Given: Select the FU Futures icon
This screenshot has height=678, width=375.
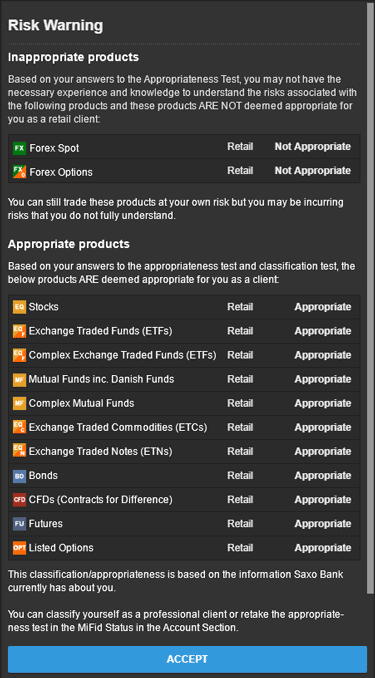Looking at the screenshot, I should pos(19,524).
